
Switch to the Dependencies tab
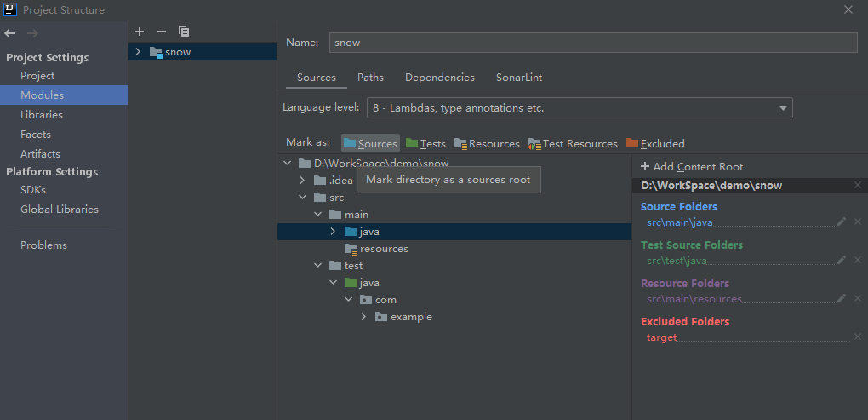(x=440, y=78)
